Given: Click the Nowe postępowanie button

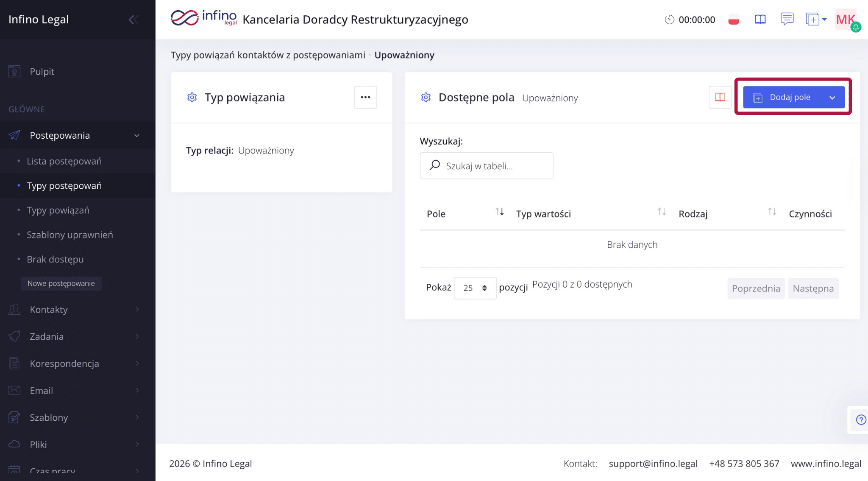Looking at the screenshot, I should tap(61, 283).
